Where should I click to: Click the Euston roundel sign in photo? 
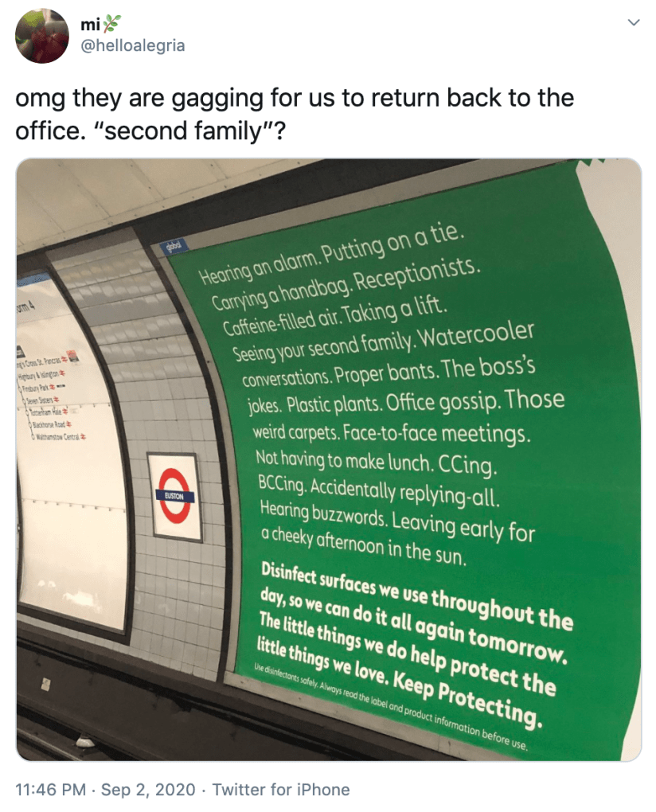[174, 495]
